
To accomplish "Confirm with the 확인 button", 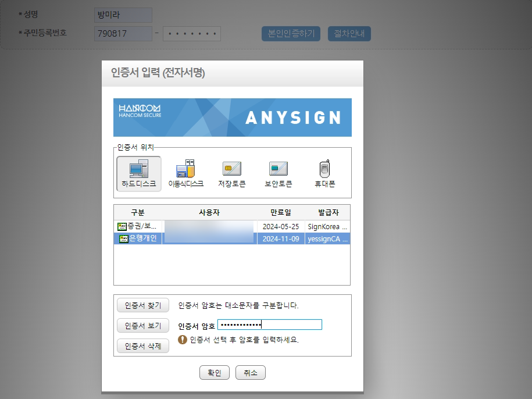I will click(x=215, y=372).
